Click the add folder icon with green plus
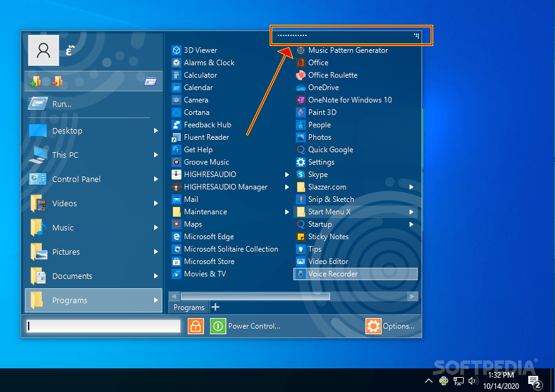 35,81
